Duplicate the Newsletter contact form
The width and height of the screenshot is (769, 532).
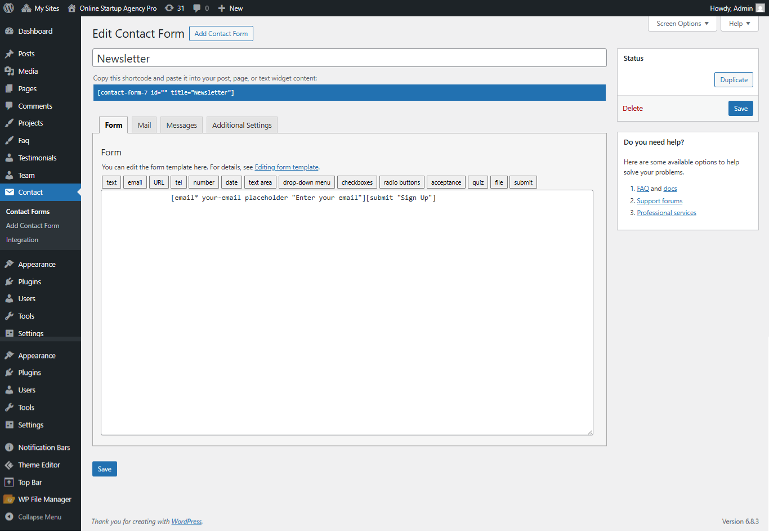point(734,79)
